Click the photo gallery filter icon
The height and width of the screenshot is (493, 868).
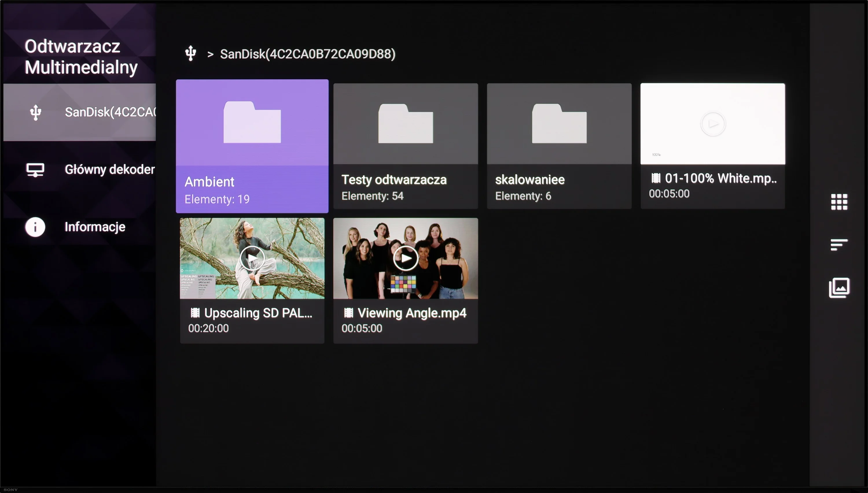(x=839, y=287)
